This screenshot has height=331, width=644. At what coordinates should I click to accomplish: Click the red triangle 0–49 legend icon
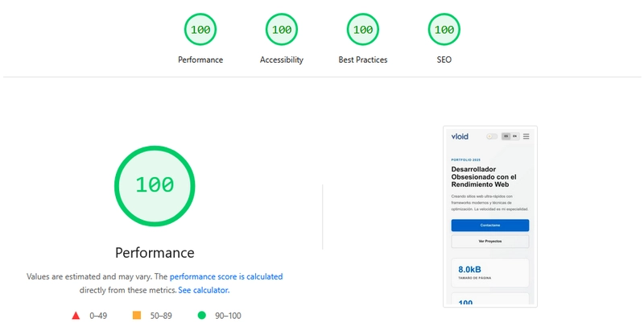click(x=76, y=316)
